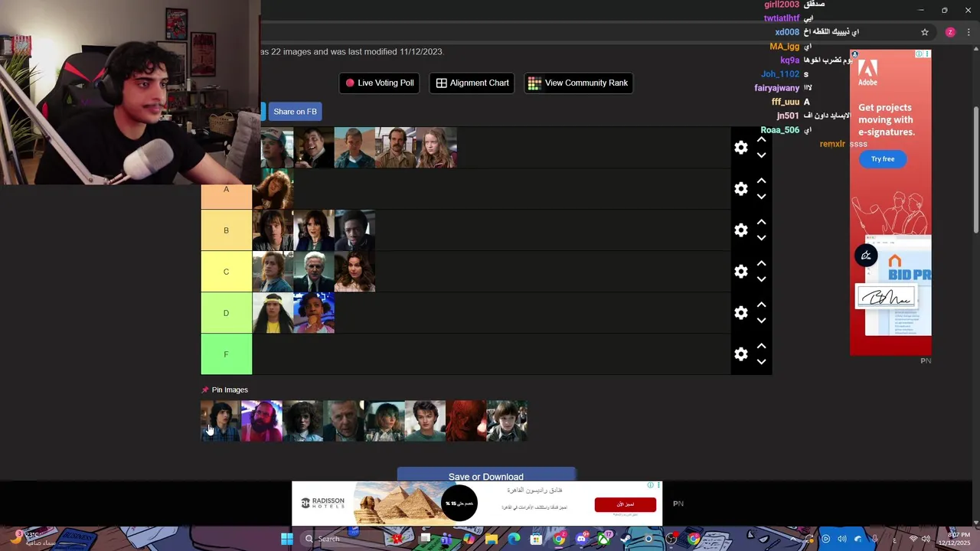Image resolution: width=980 pixels, height=551 pixels.
Task: Click red button in Radisson ad
Action: point(626,504)
